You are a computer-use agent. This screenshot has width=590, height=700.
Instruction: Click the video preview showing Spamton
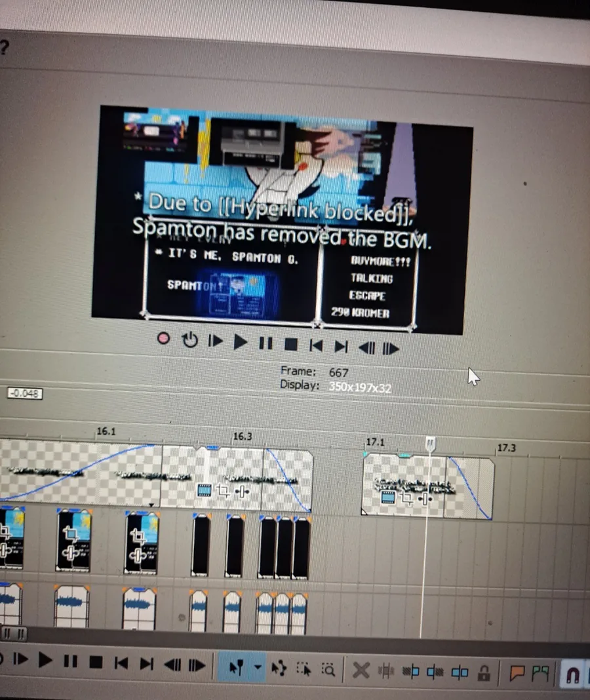[x=283, y=220]
